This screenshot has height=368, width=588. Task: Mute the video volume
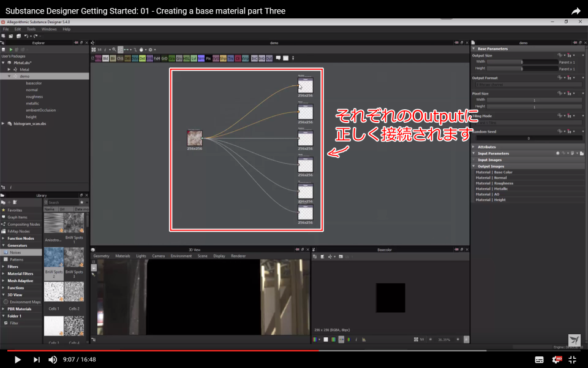(x=53, y=360)
